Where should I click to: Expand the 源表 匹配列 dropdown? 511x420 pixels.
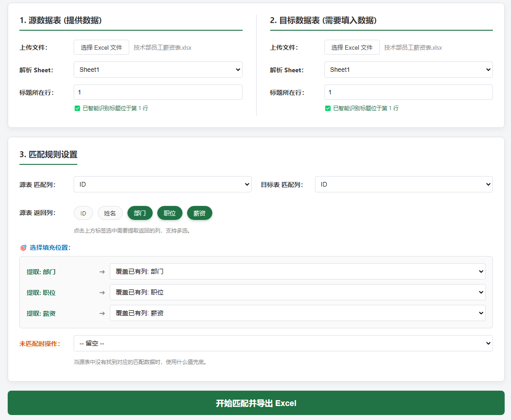(162, 184)
